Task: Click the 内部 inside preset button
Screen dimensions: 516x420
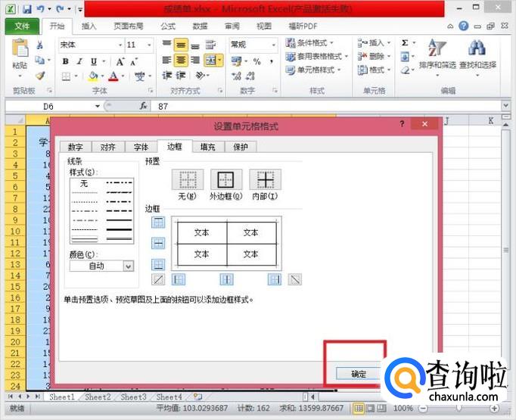Action: coord(266,179)
